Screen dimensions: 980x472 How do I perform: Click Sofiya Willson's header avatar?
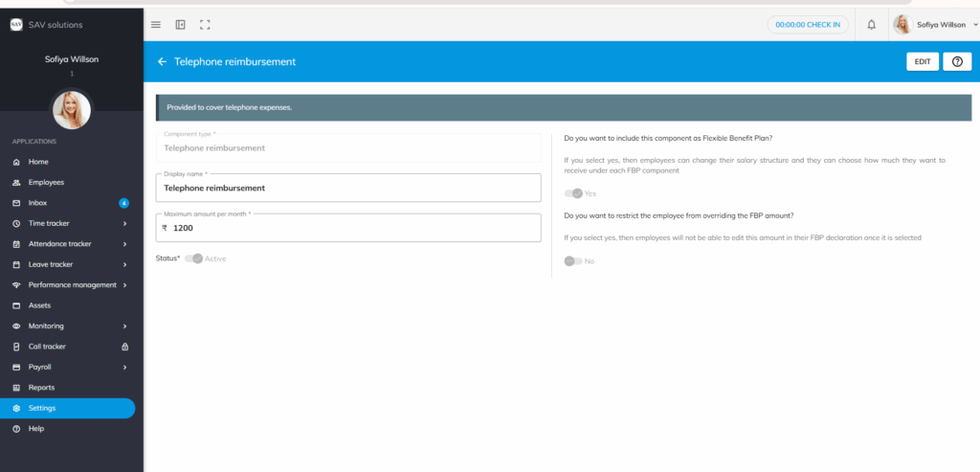pyautogui.click(x=902, y=25)
